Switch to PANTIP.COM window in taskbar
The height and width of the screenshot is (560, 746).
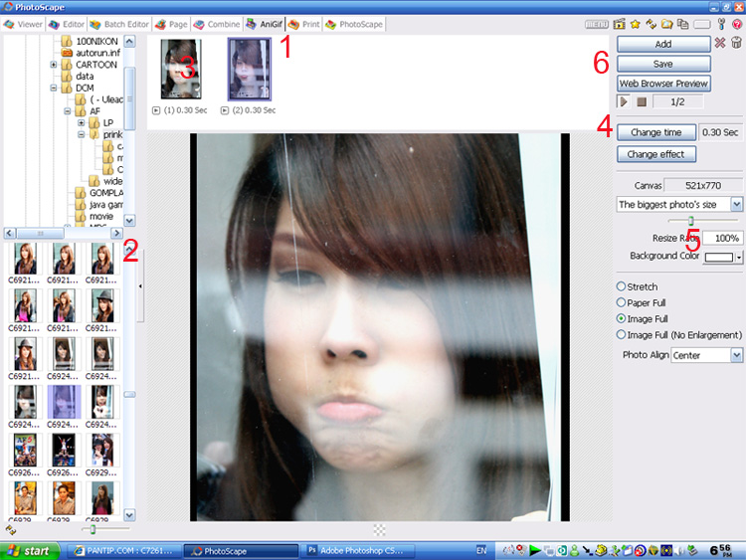click(x=123, y=550)
